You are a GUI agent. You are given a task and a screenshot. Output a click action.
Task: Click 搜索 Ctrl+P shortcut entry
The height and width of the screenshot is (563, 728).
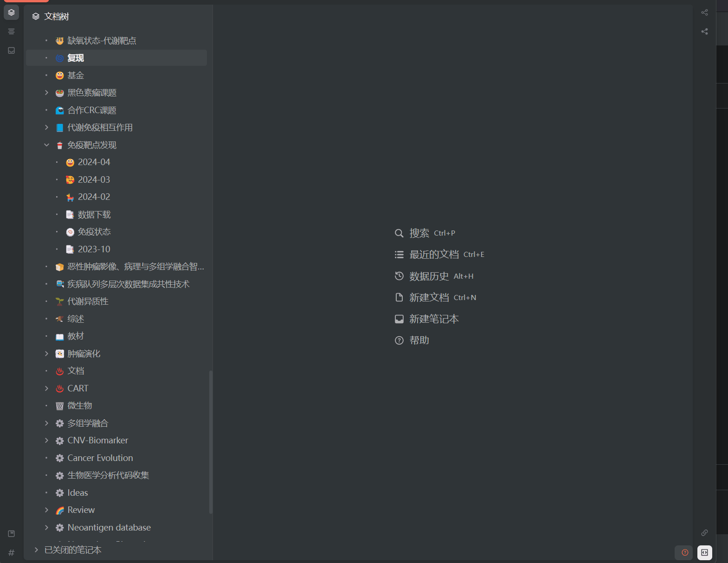[425, 233]
